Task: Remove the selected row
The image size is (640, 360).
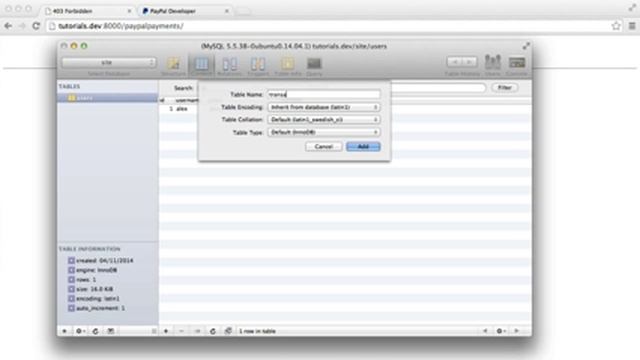Action: 182,331
